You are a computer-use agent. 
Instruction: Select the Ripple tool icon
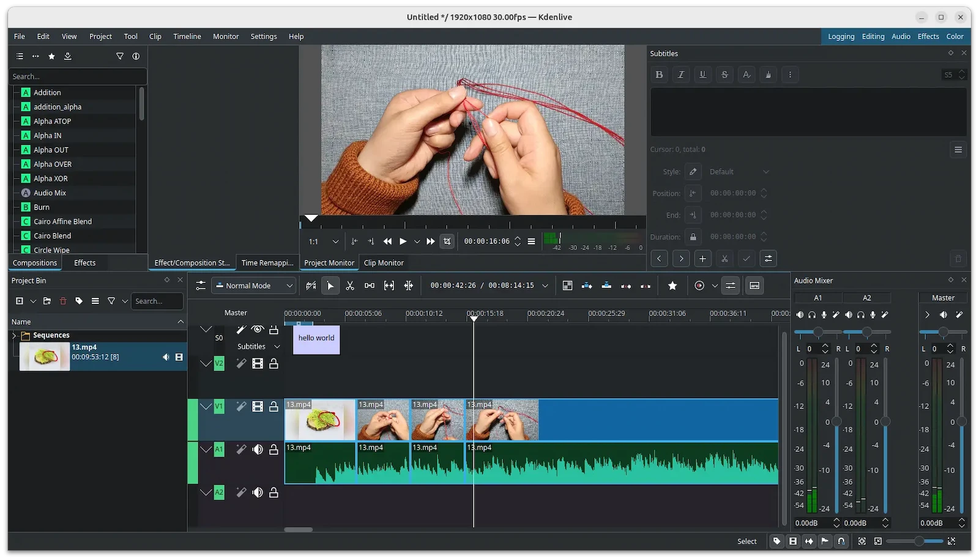(409, 286)
